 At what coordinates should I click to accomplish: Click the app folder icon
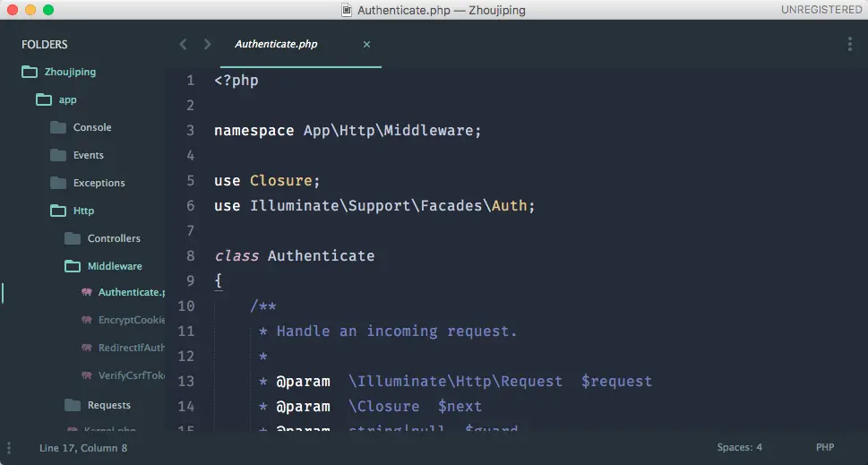click(x=44, y=99)
